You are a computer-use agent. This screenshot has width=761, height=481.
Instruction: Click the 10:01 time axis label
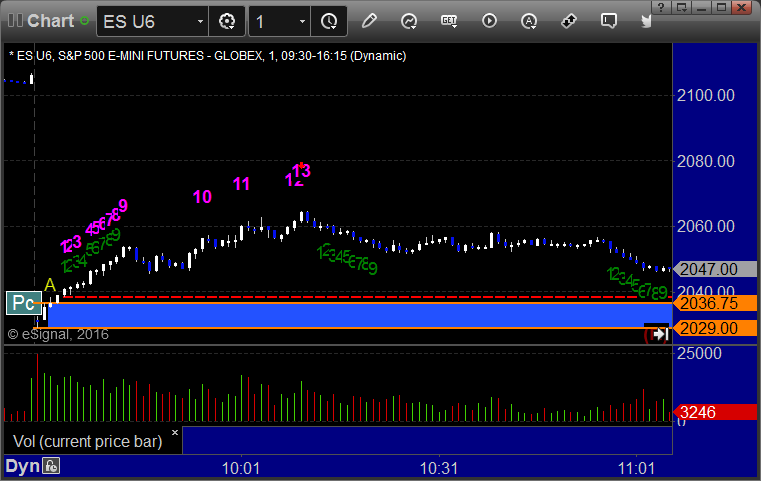pos(241,468)
